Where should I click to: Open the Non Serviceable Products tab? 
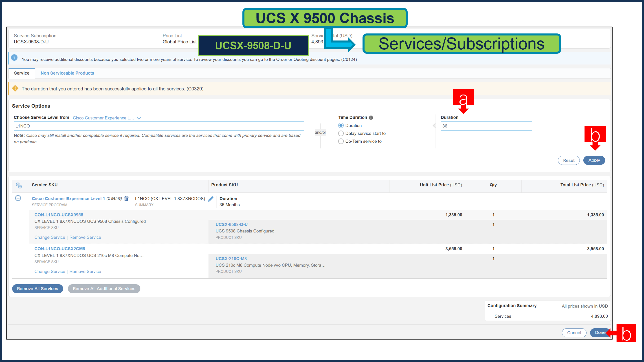pyautogui.click(x=67, y=73)
